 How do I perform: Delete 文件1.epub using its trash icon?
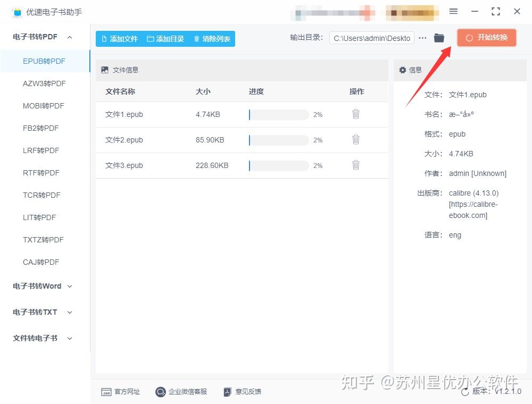click(x=355, y=114)
